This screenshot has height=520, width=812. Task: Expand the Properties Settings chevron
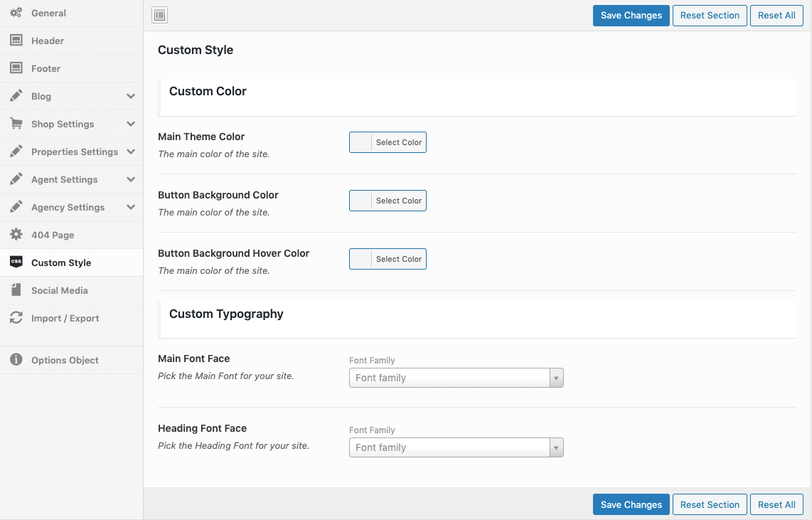131,152
